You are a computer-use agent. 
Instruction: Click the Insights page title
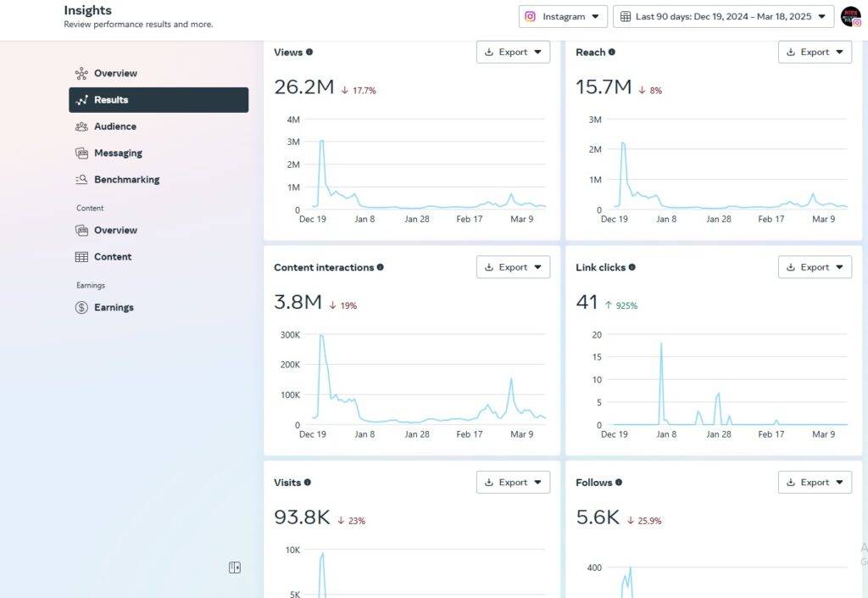tap(87, 10)
